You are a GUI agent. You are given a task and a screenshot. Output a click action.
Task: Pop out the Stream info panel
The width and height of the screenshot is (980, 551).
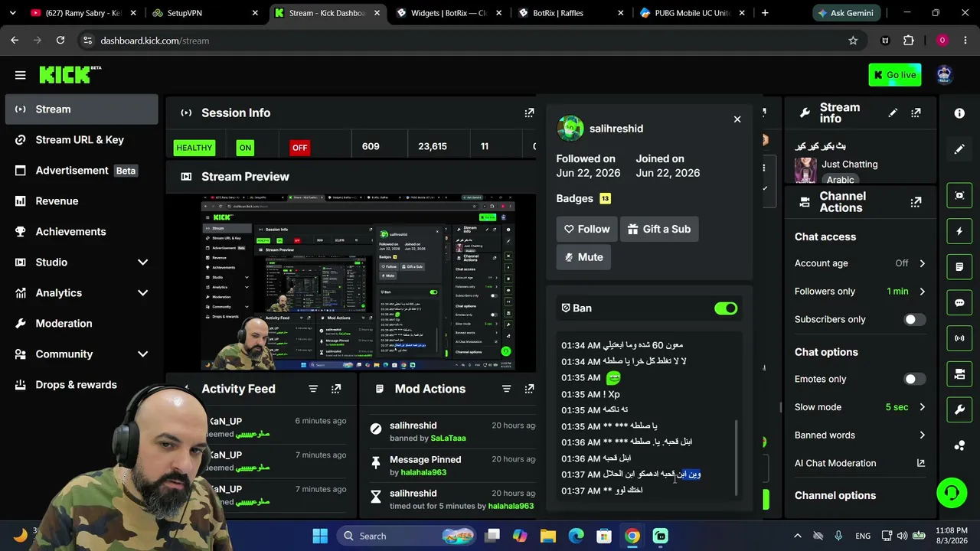(x=916, y=113)
